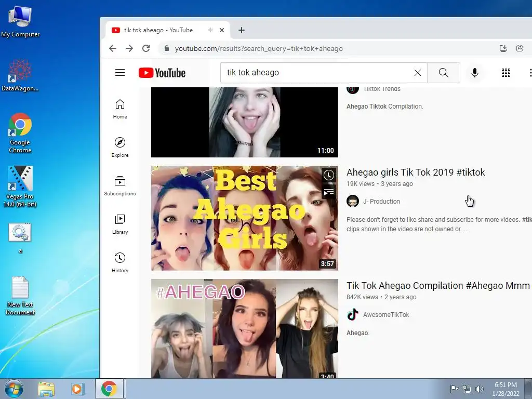This screenshot has width=532, height=399.
Task: Open media player from taskbar
Action: [77, 389]
